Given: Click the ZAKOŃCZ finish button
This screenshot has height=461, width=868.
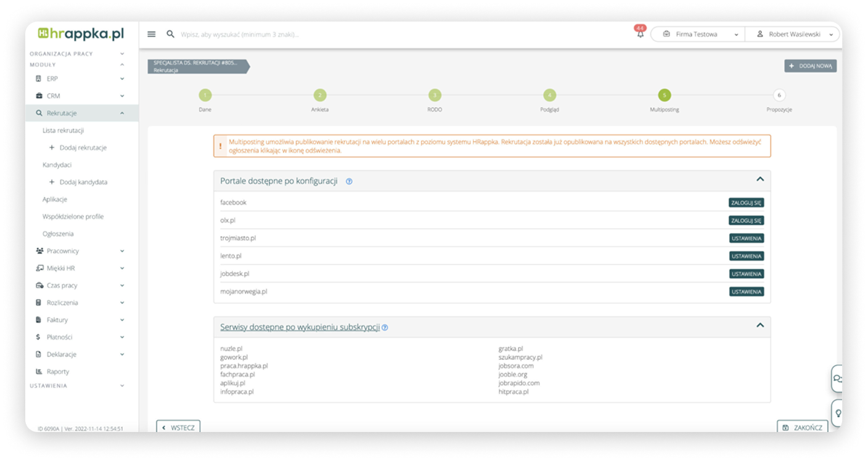Looking at the screenshot, I should tap(802, 427).
